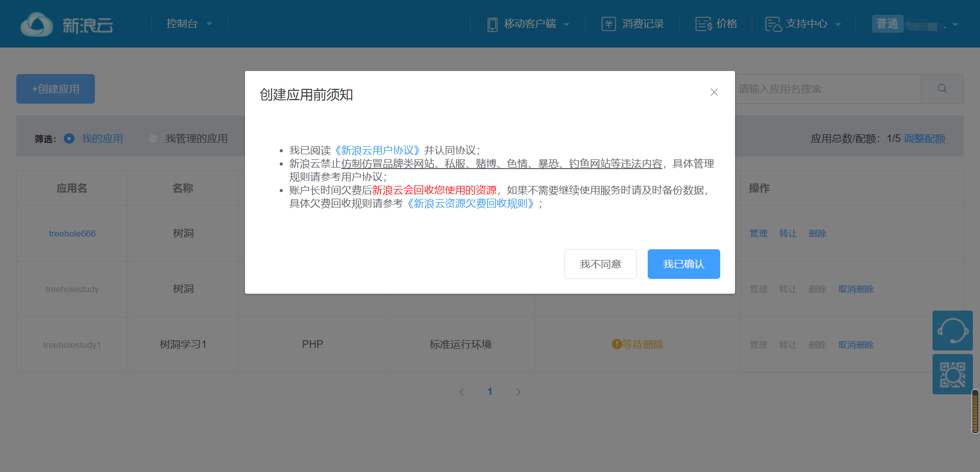
Task: Click the orange warning icon beside 等待删除
Action: (x=617, y=344)
